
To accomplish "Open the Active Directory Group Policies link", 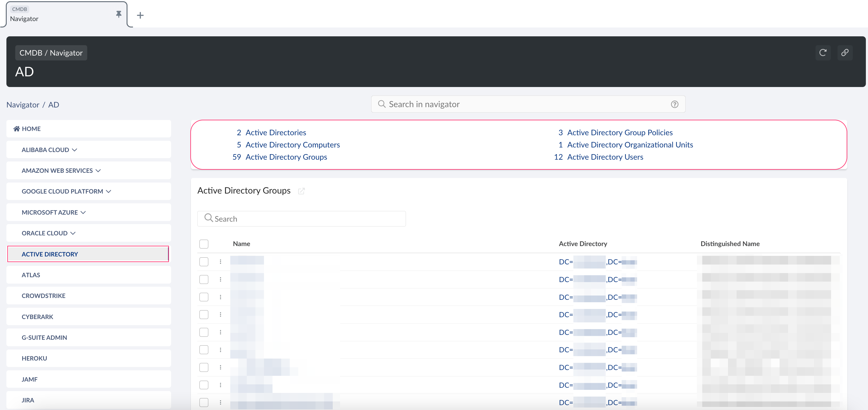I will (620, 132).
